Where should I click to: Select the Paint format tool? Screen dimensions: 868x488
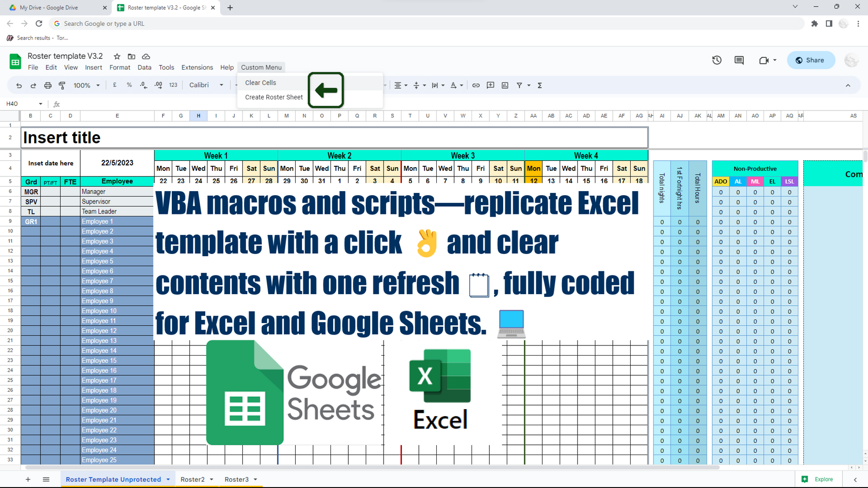[x=62, y=85]
